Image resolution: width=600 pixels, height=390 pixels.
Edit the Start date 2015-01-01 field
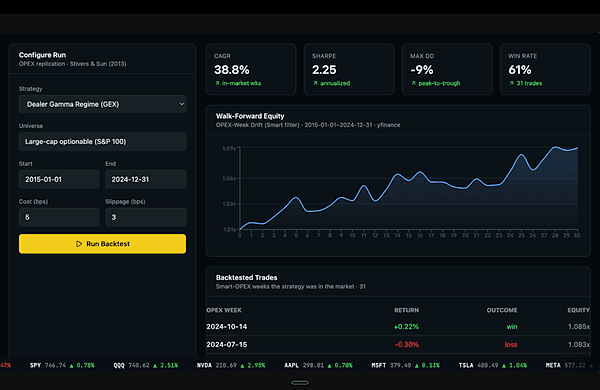pyautogui.click(x=59, y=179)
